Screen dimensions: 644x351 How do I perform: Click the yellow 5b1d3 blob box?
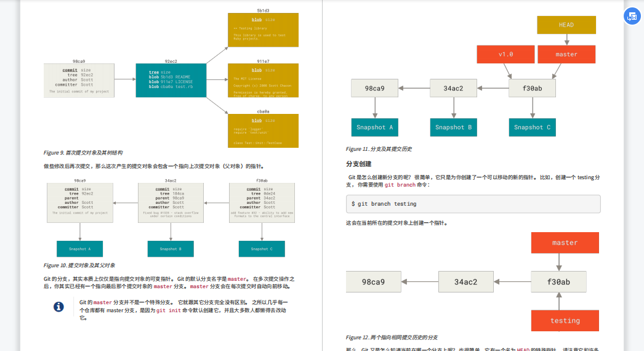[264, 30]
